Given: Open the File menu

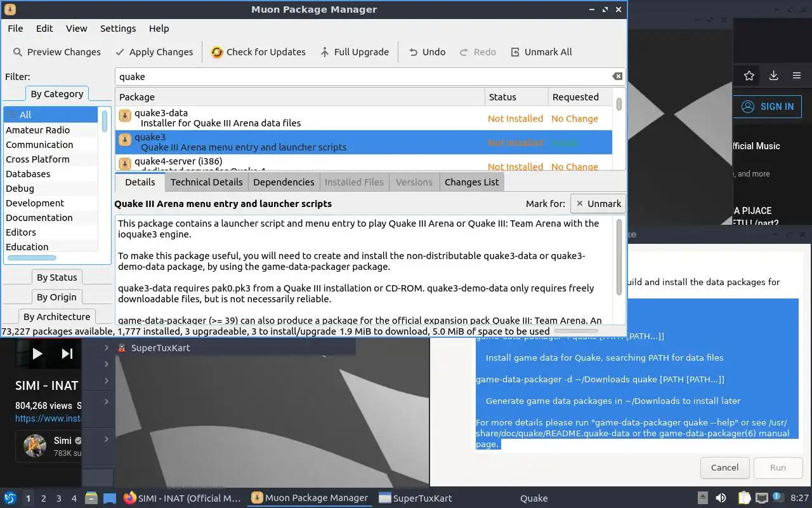Looking at the screenshot, I should 15,29.
